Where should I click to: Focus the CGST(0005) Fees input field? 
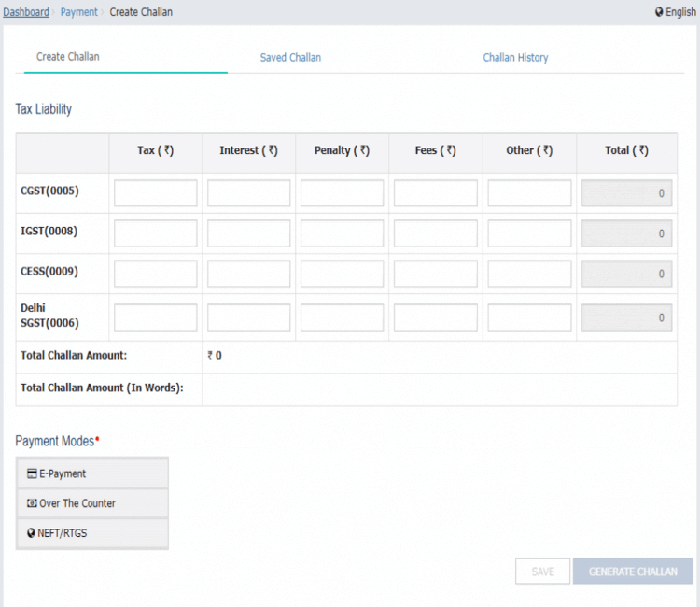pyautogui.click(x=436, y=193)
